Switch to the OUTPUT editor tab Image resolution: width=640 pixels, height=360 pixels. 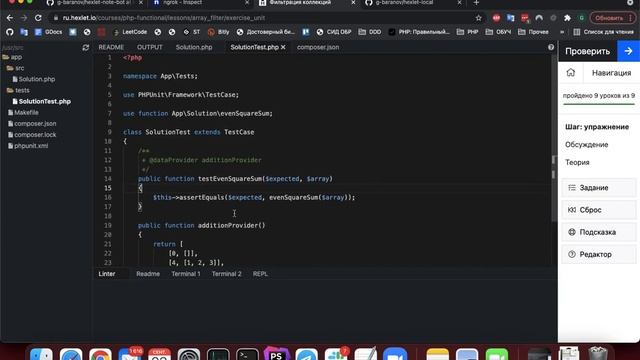(x=150, y=47)
